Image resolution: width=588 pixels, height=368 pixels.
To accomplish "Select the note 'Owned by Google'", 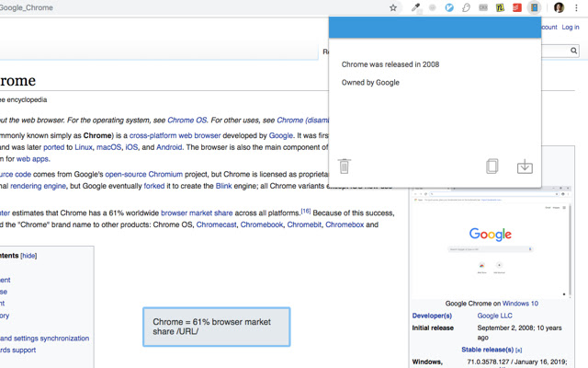I will tap(370, 83).
